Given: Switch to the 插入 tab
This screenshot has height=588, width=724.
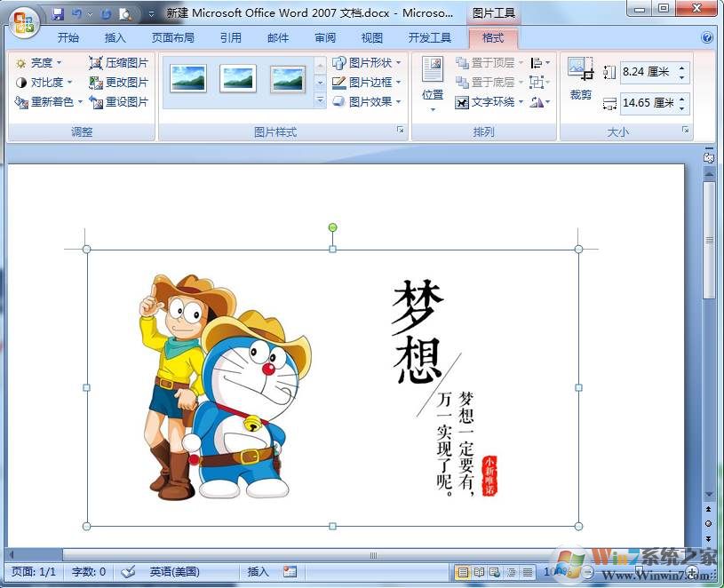Looking at the screenshot, I should [115, 38].
